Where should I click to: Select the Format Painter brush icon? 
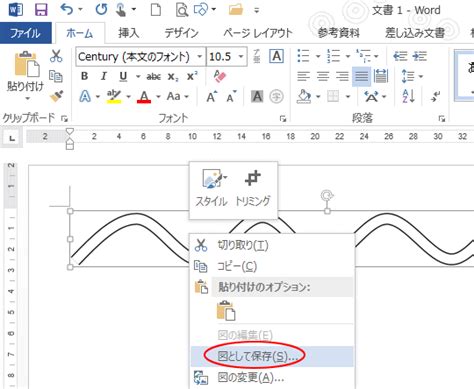tap(56, 96)
